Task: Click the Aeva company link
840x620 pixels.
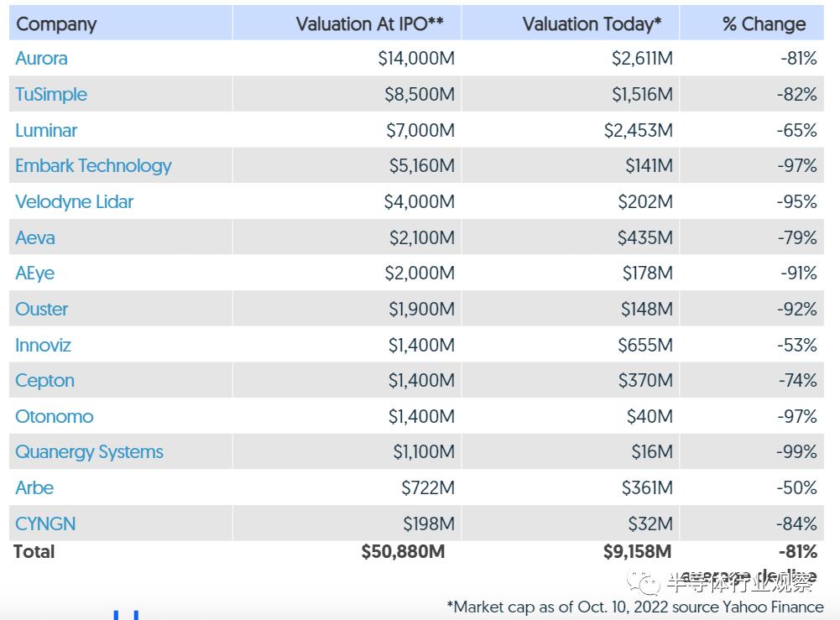Action: pyautogui.click(x=35, y=238)
